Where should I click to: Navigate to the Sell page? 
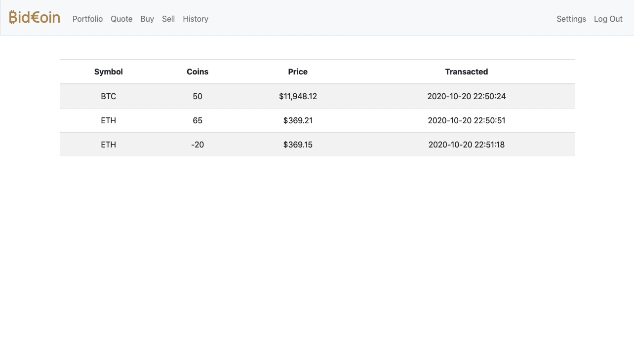click(168, 19)
